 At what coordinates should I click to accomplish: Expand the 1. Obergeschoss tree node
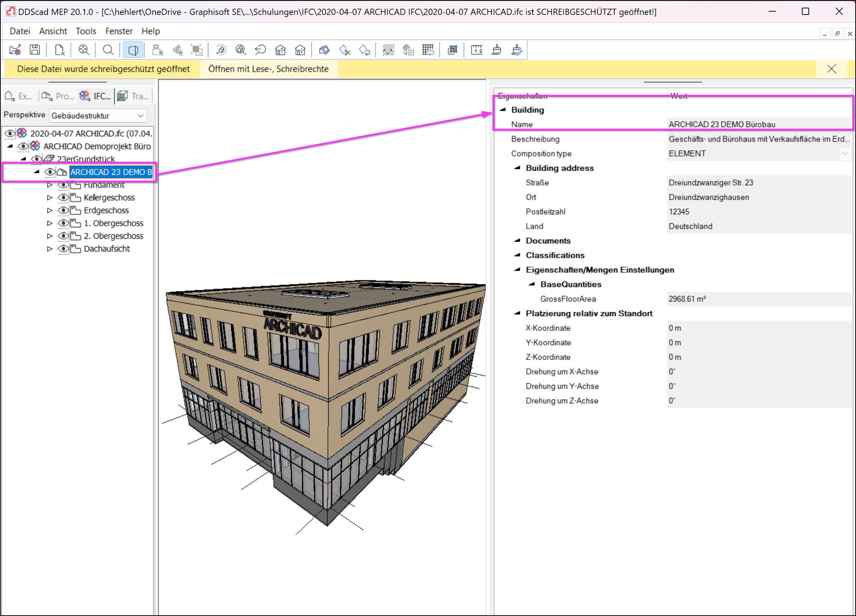[49, 223]
